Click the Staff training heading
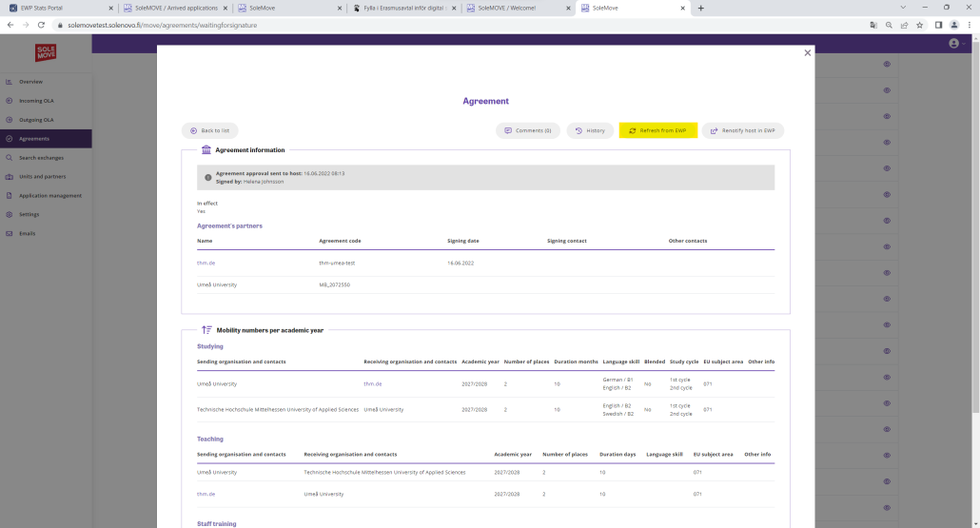980x528 pixels. pyautogui.click(x=217, y=523)
